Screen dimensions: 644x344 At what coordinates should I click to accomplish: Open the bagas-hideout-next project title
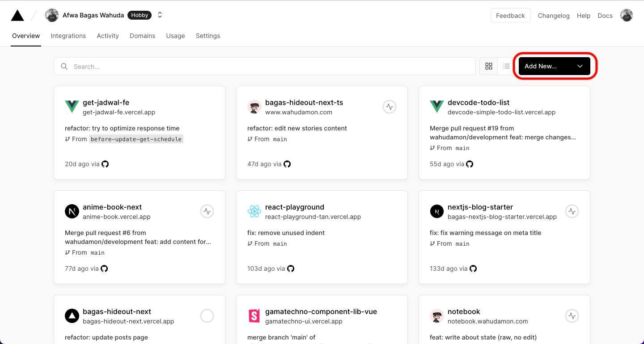click(117, 311)
